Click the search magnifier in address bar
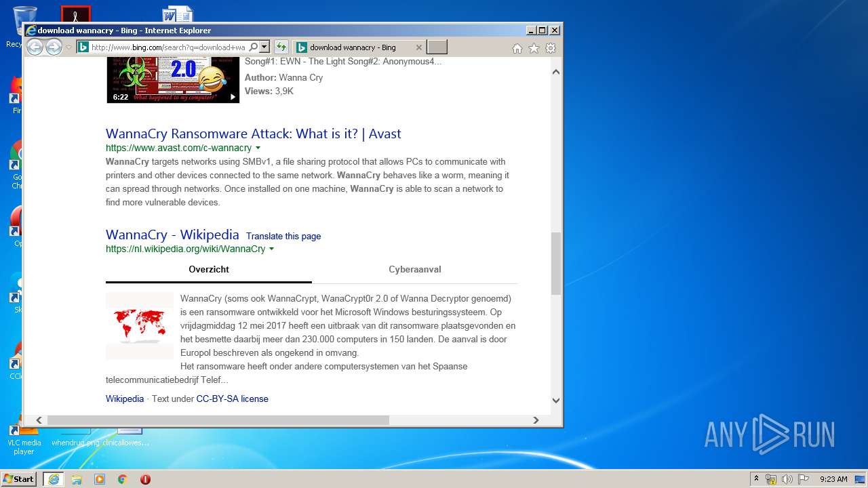Image resolution: width=868 pixels, height=488 pixels. point(254,47)
